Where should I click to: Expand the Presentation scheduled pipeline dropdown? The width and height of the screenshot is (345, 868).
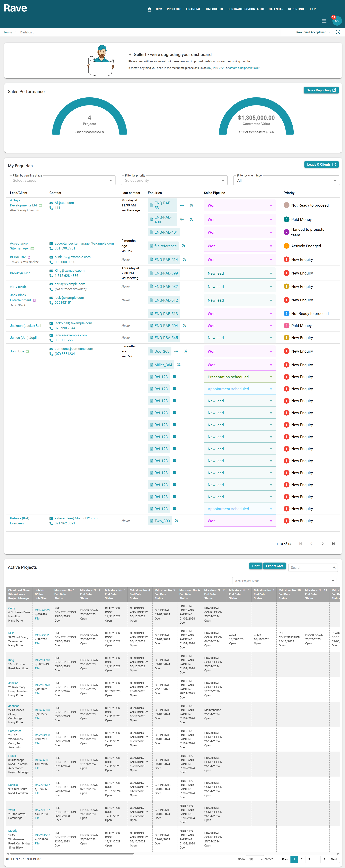tap(240, 377)
